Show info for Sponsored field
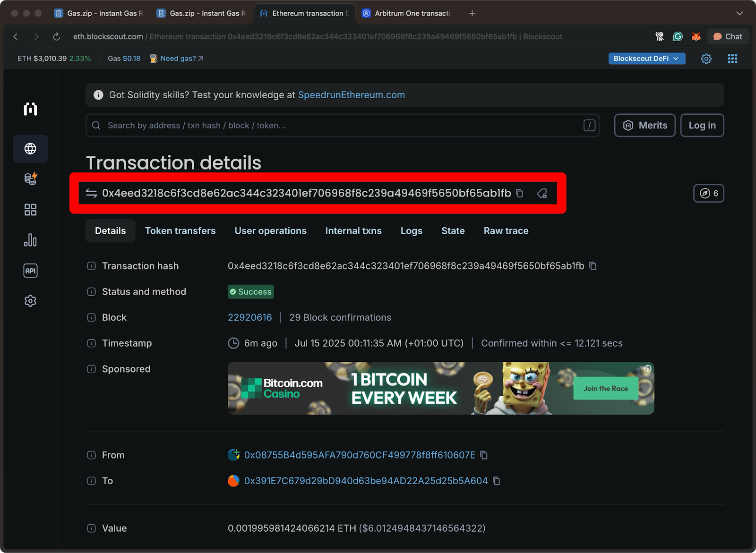 pyautogui.click(x=92, y=369)
